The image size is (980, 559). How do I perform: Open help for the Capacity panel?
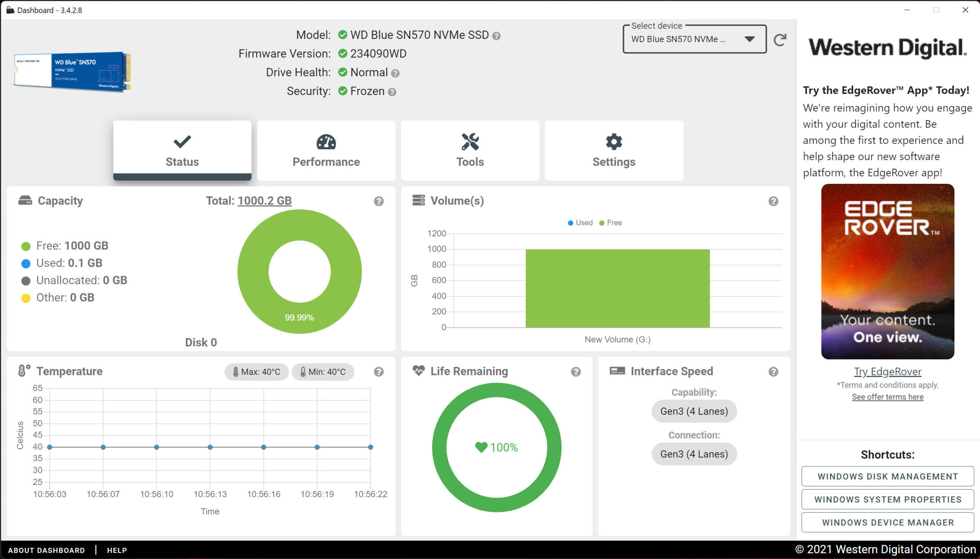coord(379,201)
